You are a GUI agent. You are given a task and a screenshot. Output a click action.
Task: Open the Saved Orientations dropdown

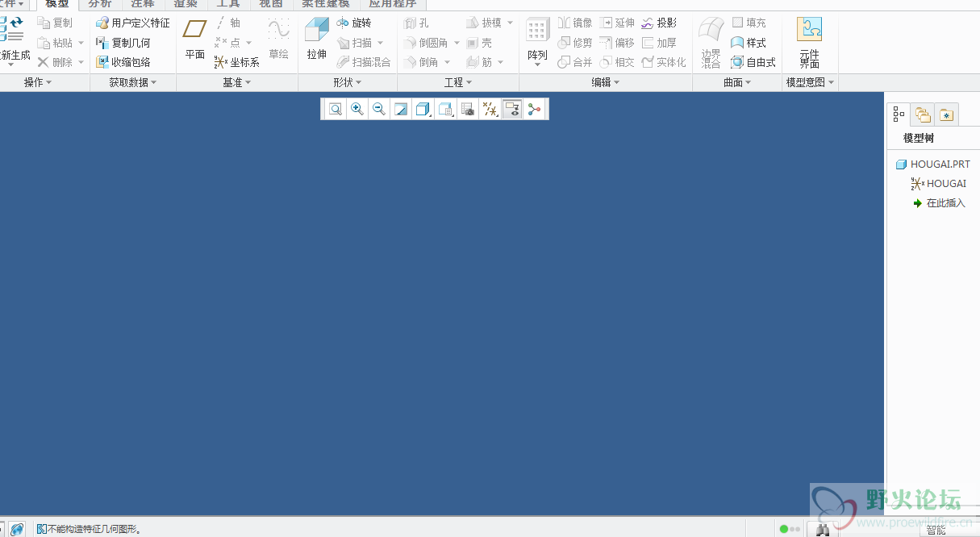445,109
